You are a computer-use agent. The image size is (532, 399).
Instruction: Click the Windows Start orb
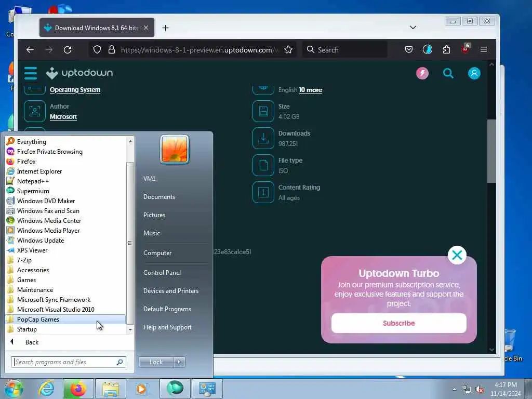tap(14, 389)
